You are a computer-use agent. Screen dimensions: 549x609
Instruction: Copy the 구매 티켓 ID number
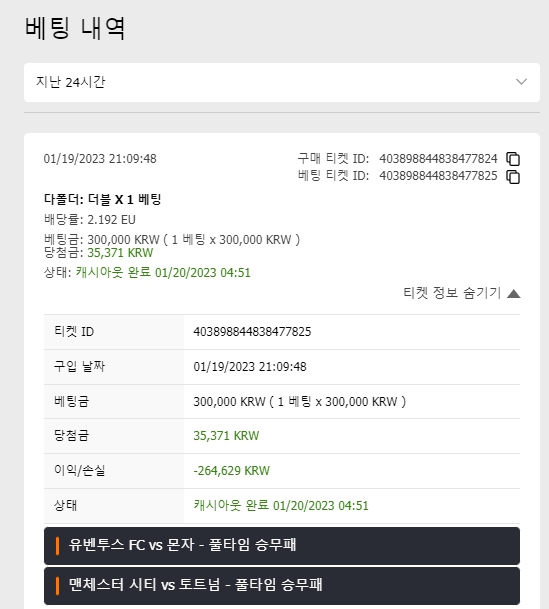coord(513,159)
